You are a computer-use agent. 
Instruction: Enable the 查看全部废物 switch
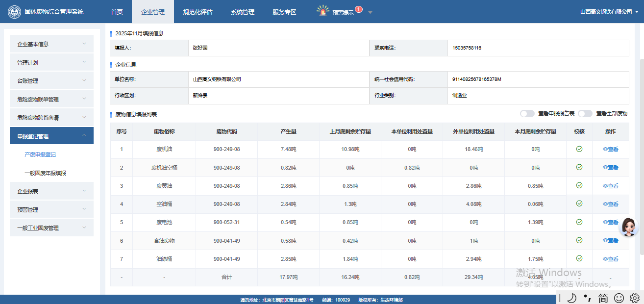click(585, 114)
